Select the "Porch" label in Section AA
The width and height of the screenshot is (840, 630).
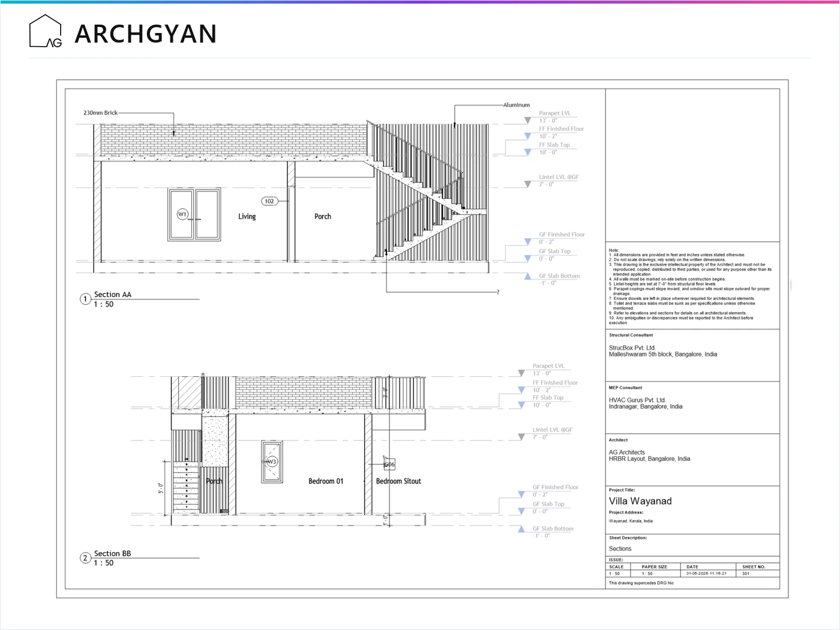pos(323,217)
